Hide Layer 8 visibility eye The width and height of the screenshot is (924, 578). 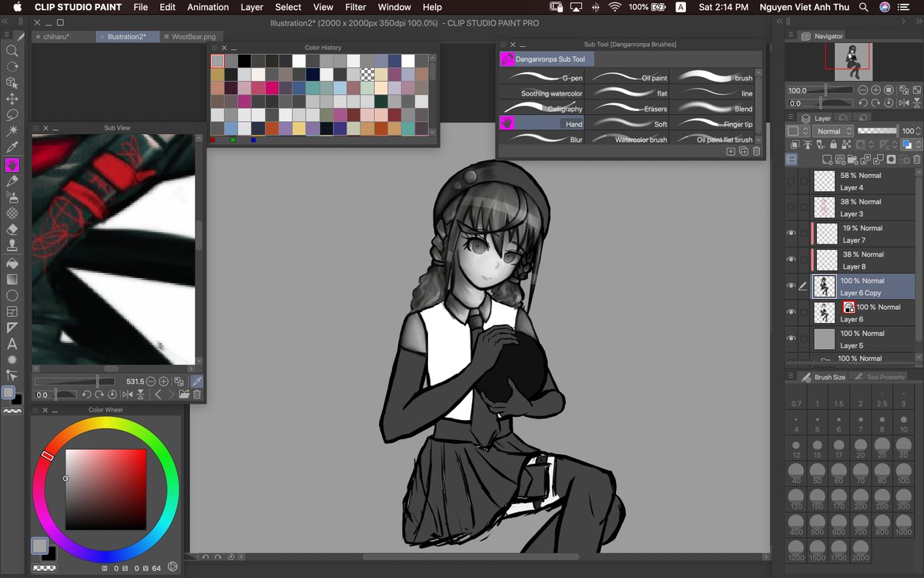[x=791, y=260]
